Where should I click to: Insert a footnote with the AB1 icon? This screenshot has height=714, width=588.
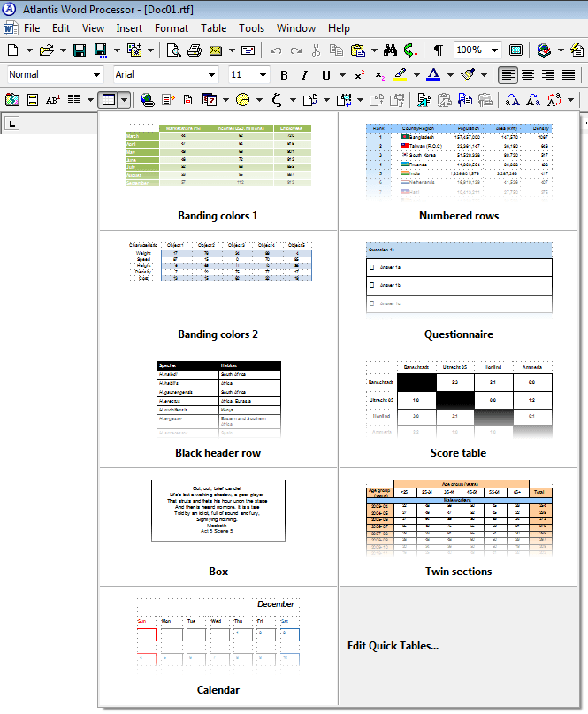(x=53, y=100)
